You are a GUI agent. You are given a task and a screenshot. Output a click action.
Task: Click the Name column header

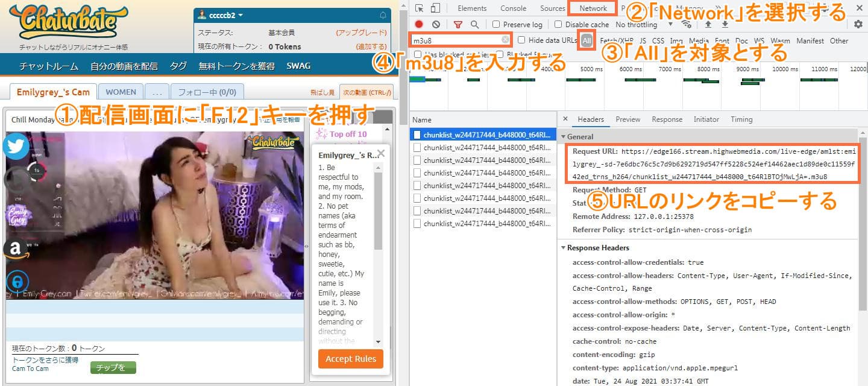point(483,119)
